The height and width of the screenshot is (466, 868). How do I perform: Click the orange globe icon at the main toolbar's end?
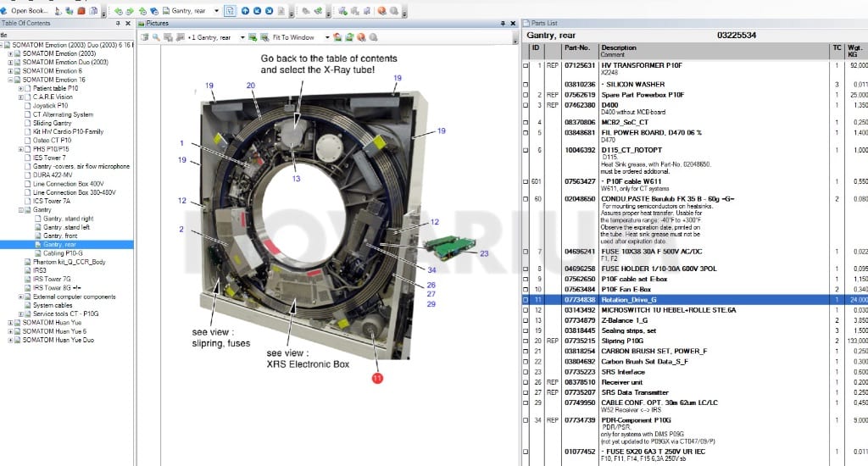click(x=382, y=11)
